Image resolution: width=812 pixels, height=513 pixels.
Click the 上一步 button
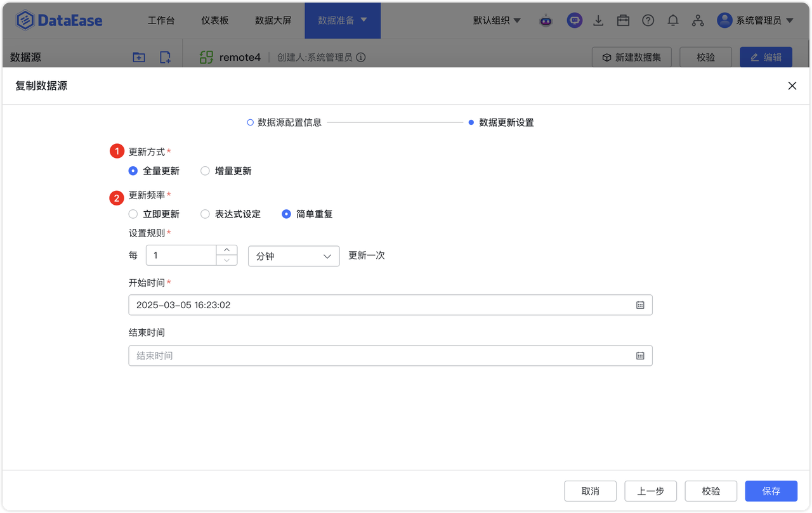pyautogui.click(x=650, y=491)
